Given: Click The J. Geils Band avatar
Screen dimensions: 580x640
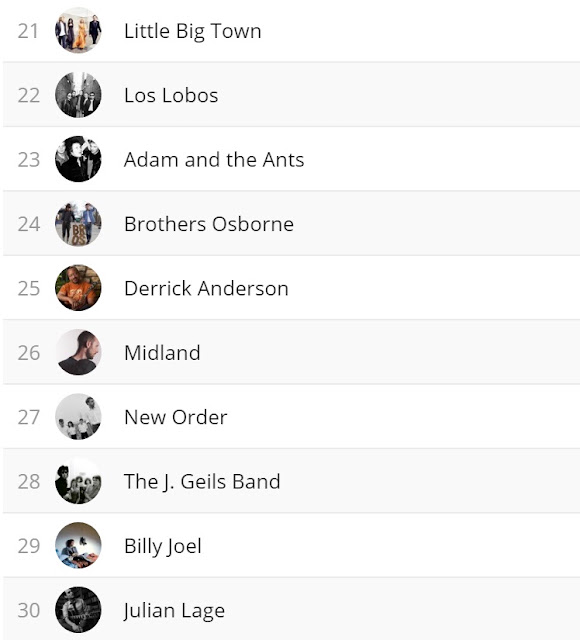Looking at the screenshot, I should [78, 481].
